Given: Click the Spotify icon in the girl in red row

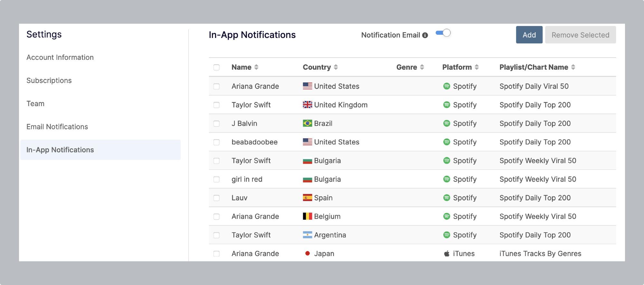Looking at the screenshot, I should [x=447, y=179].
